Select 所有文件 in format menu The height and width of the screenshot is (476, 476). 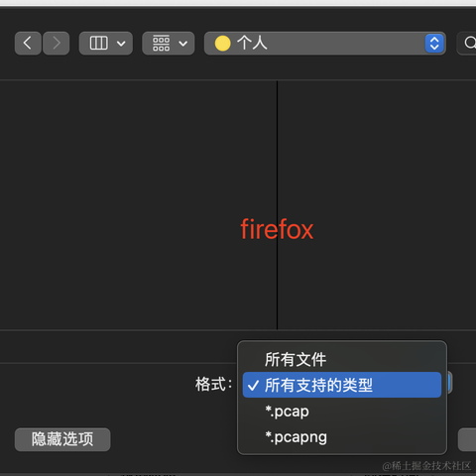click(x=342, y=359)
